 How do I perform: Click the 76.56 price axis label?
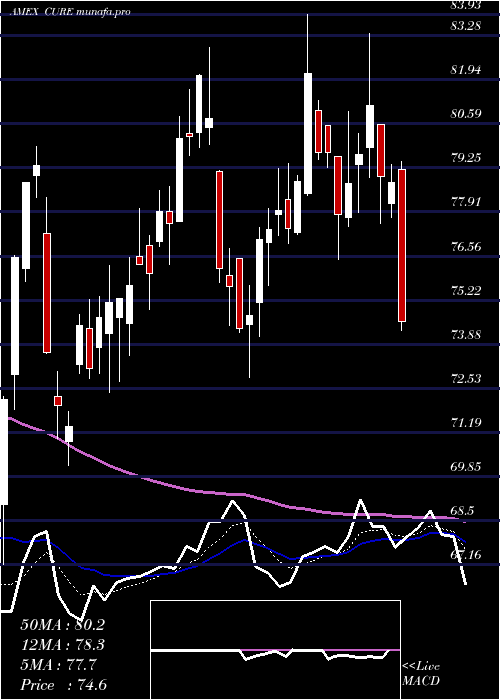(466, 246)
